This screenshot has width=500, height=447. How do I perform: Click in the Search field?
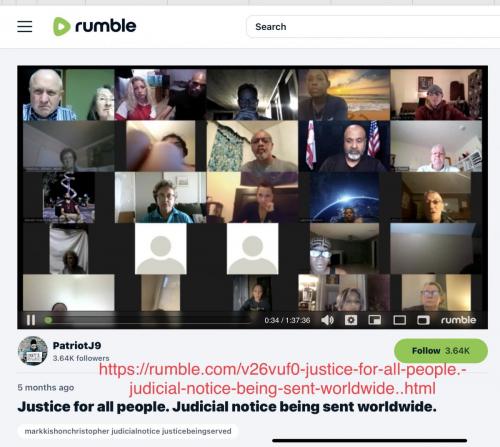tap(373, 27)
